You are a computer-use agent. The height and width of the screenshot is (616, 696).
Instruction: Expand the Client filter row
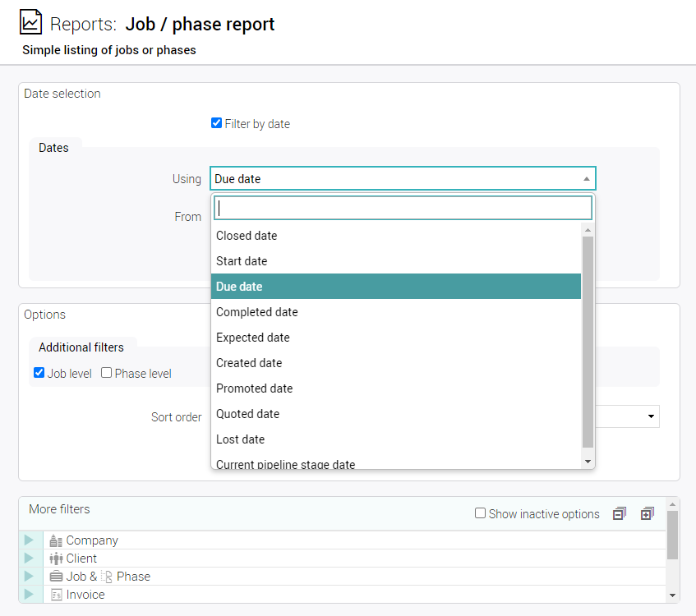(30, 559)
